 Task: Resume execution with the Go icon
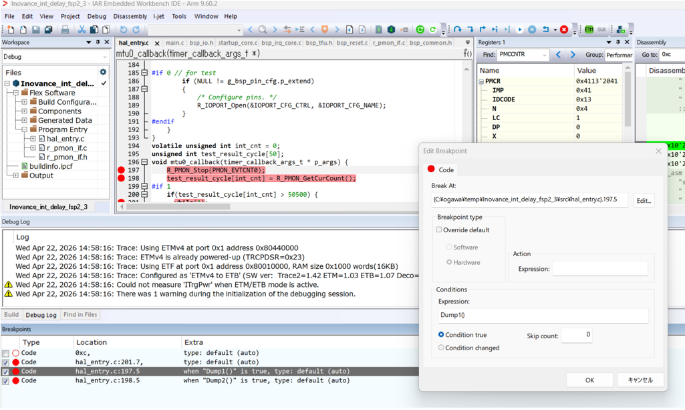click(519, 30)
